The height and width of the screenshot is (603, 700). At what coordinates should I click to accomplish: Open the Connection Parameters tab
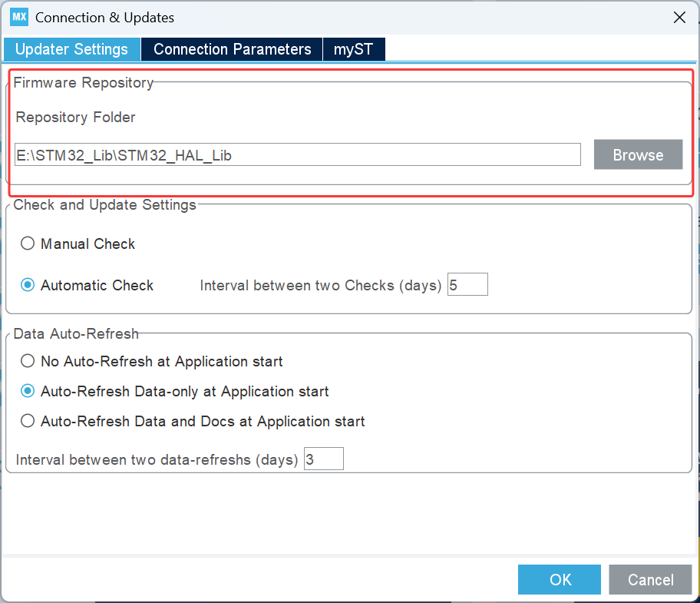[x=232, y=49]
